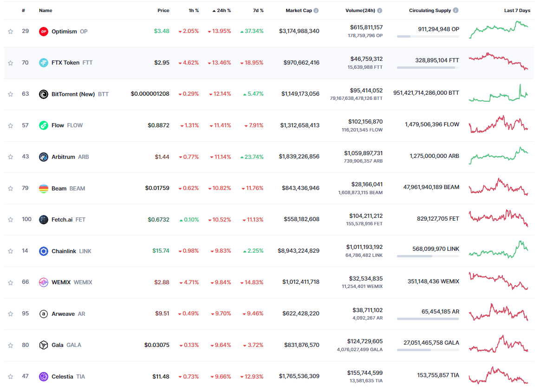This screenshot has width=540, height=392.
Task: Toggle watchlist star for Chainlink
Action: [x=11, y=251]
